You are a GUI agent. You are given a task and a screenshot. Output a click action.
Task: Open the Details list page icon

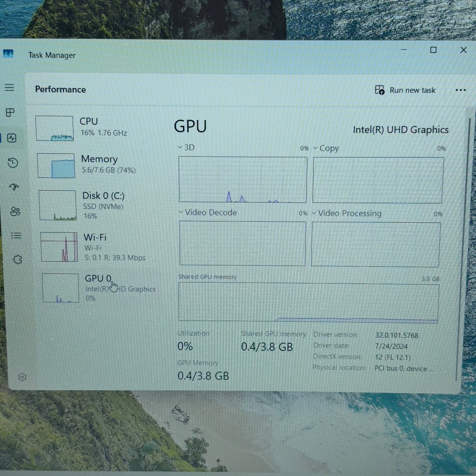pos(16,236)
